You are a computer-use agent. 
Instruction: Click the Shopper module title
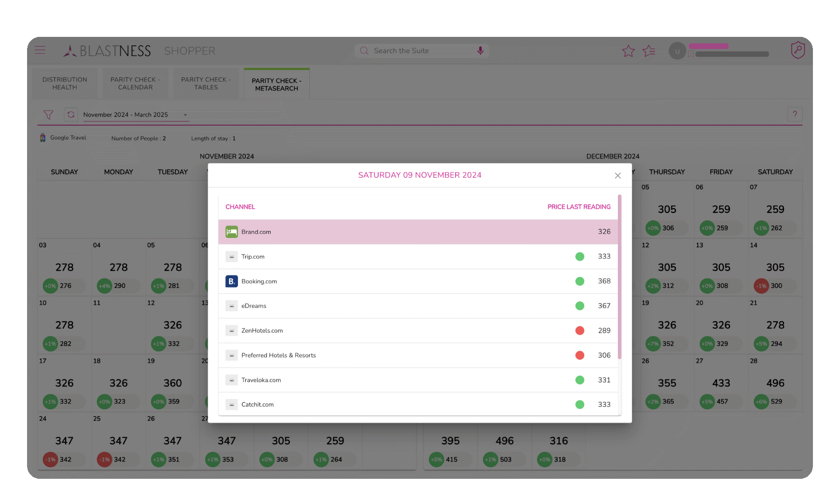tap(189, 51)
